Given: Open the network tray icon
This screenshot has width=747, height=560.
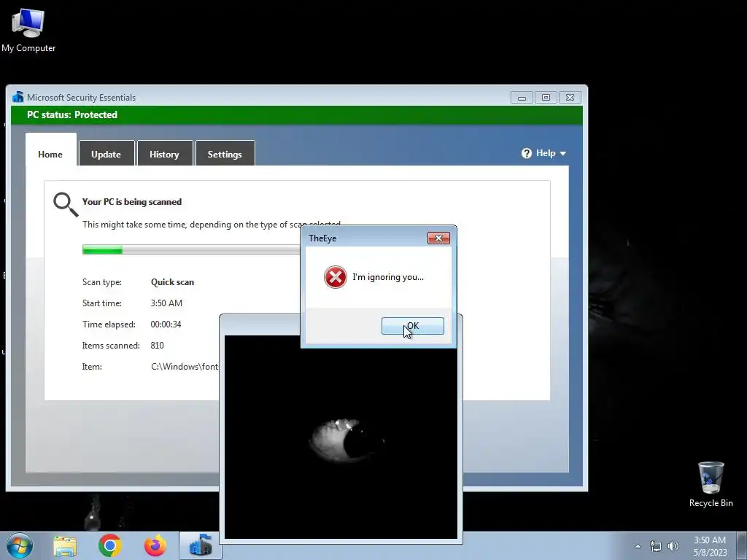Looking at the screenshot, I should click(656, 546).
